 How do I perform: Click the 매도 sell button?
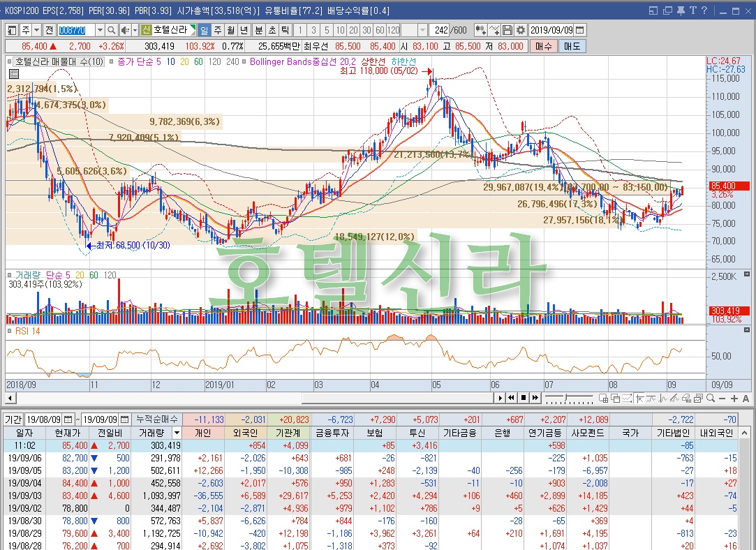572,46
